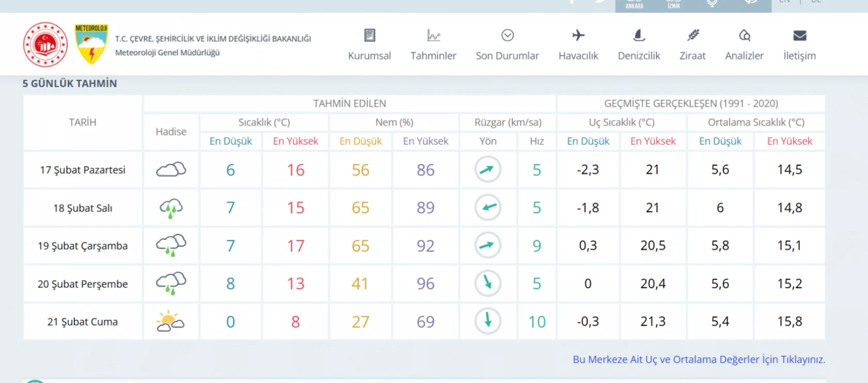Click the wind direction arrow for 20 Şubat Perşembe
The width and height of the screenshot is (868, 383).
[x=488, y=283]
